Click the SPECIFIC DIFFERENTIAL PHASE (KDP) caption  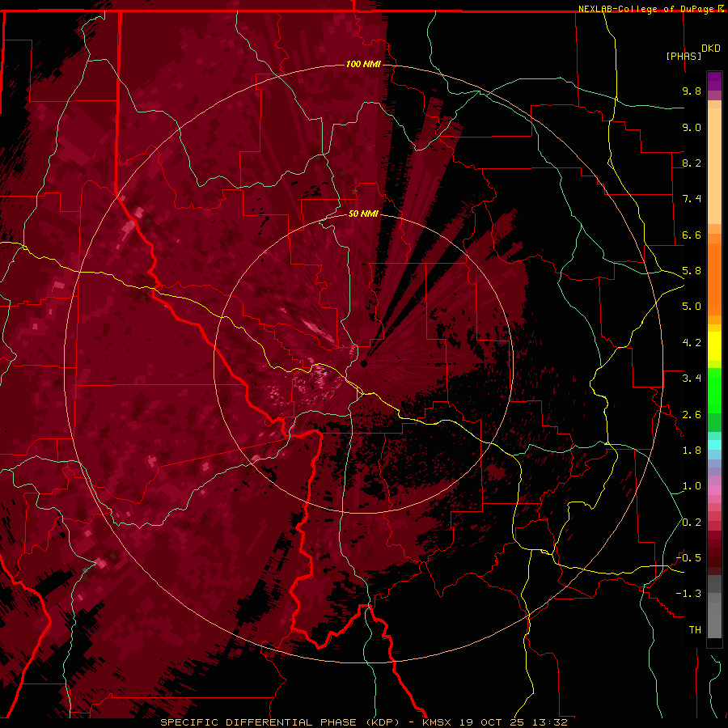coord(280,722)
